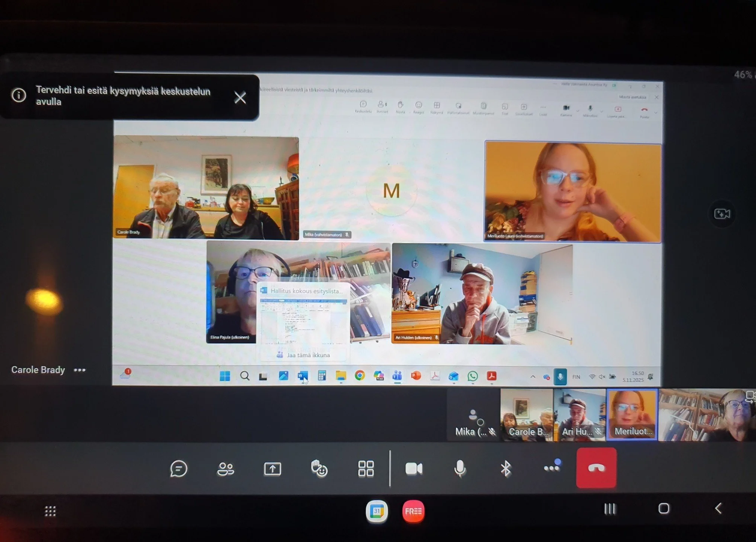Select the Meriluoto participant thumbnail
Viewport: 756px width, 542px height.
[x=632, y=415]
